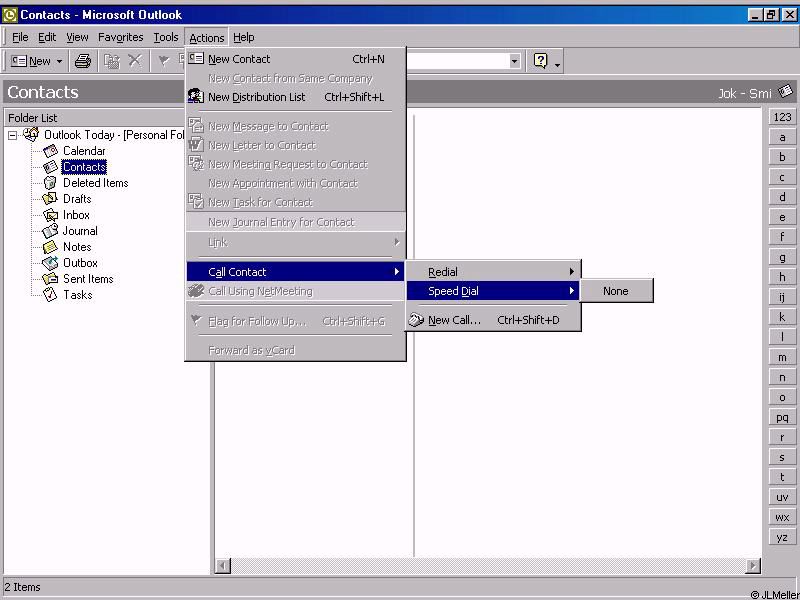
Task: Close the open Actions menu
Action: pos(207,37)
